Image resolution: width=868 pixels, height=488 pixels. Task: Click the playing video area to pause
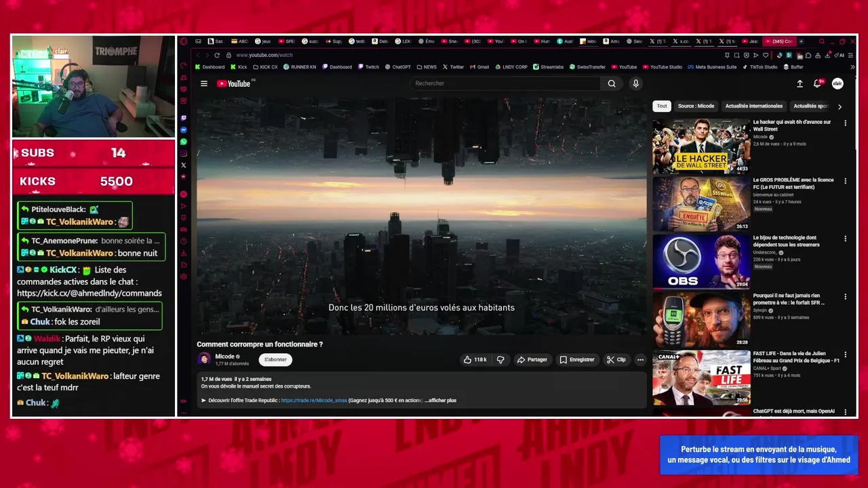(x=422, y=216)
